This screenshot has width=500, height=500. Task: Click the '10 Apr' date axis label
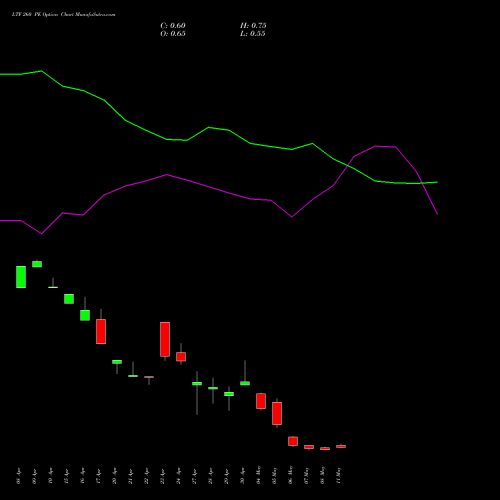click(x=50, y=476)
